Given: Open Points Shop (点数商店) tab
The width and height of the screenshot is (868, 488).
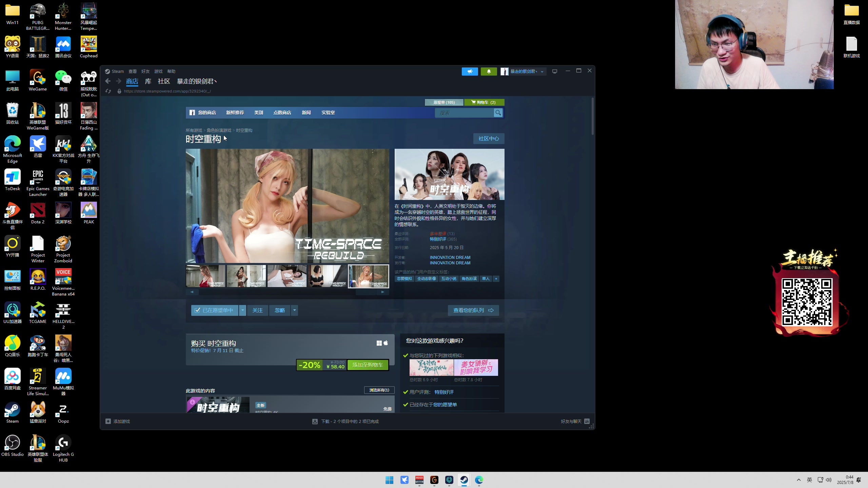Looking at the screenshot, I should (282, 113).
